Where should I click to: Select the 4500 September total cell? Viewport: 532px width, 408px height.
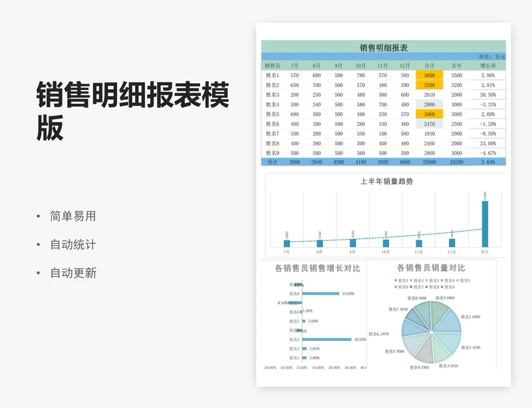click(338, 162)
